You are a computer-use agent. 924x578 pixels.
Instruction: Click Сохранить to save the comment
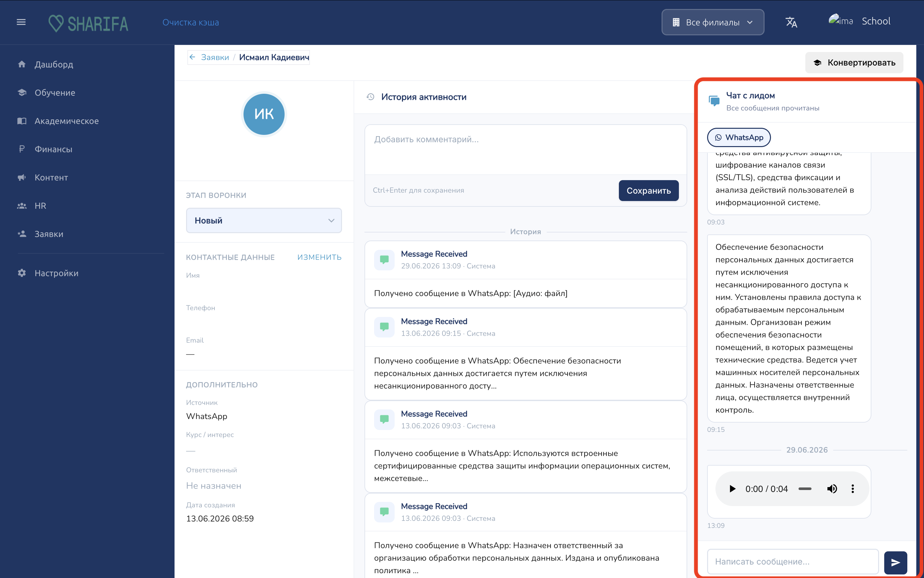648,190
